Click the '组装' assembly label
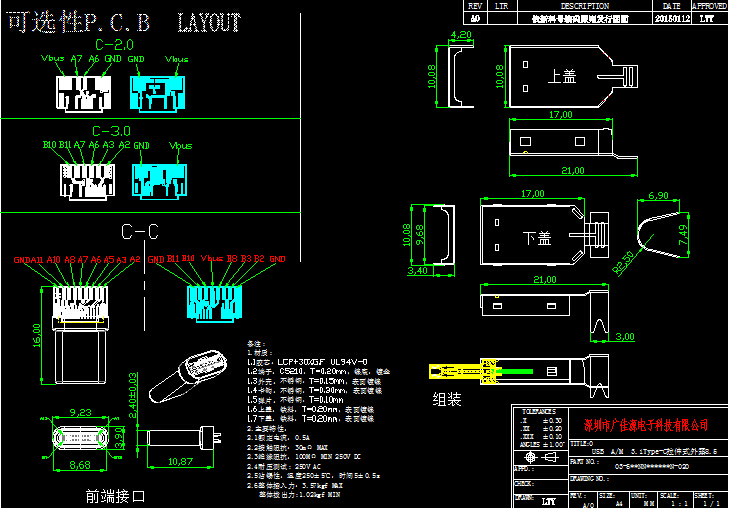This screenshot has width=729, height=509. tap(447, 399)
